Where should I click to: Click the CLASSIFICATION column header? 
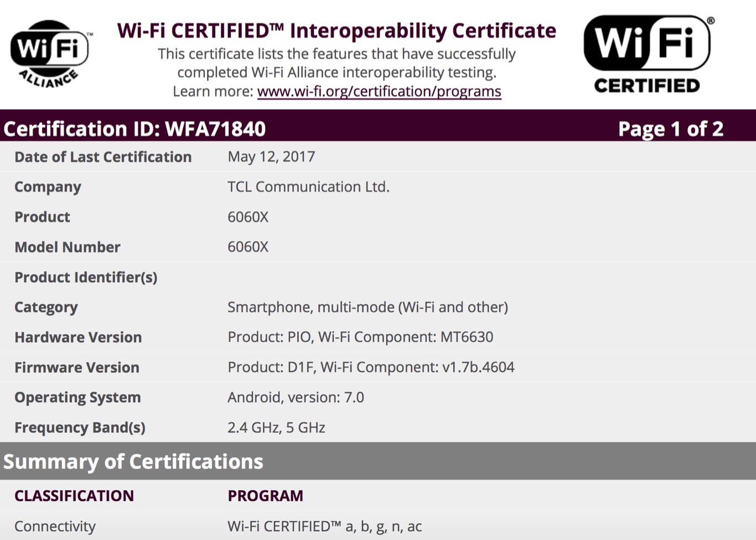(74, 496)
